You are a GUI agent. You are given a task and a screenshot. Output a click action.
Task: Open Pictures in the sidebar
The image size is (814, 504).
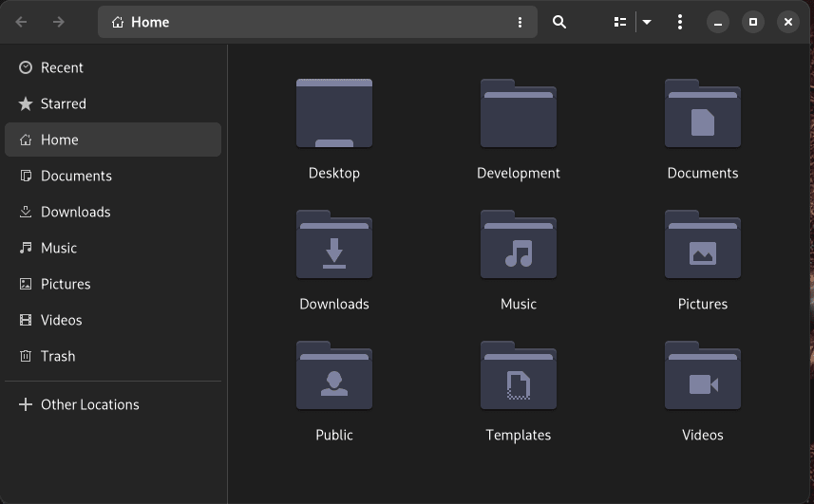[x=113, y=284]
